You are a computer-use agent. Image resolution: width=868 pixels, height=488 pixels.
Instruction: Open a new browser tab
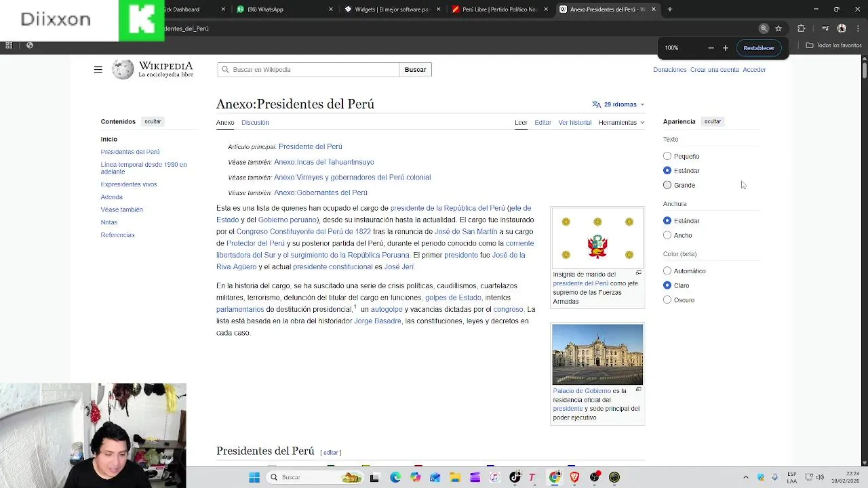(670, 9)
